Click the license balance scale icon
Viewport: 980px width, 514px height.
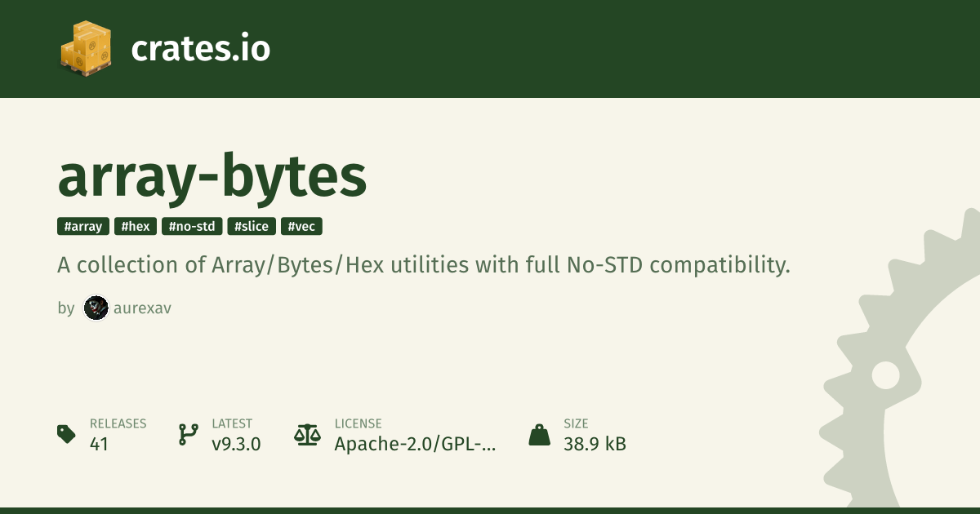(x=307, y=435)
